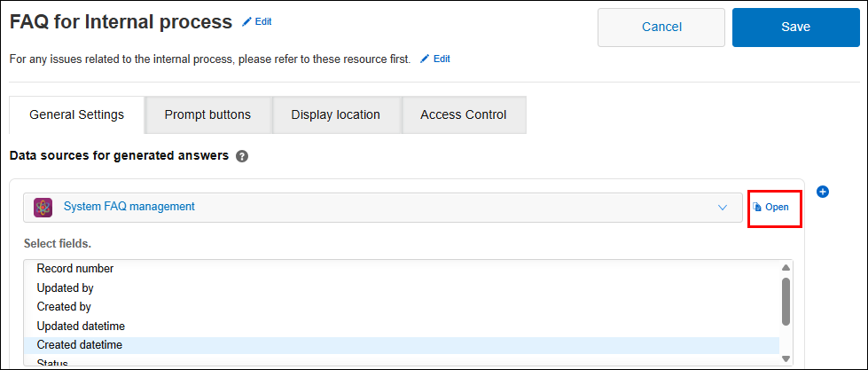This screenshot has width=868, height=370.
Task: Select the Record number field
Action: (75, 268)
